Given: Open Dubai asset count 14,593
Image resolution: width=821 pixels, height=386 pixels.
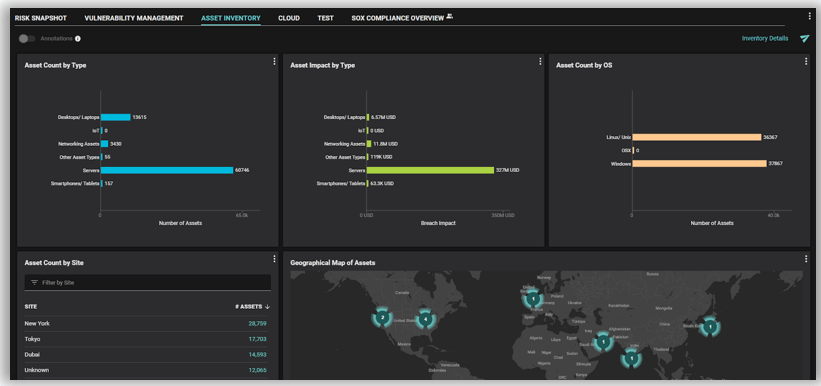Looking at the screenshot, I should pyautogui.click(x=257, y=355).
